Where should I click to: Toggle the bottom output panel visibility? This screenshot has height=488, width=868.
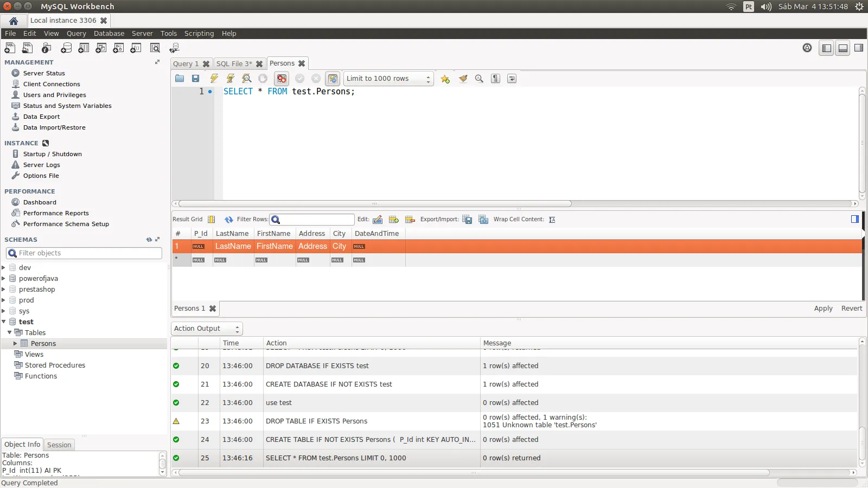[843, 48]
